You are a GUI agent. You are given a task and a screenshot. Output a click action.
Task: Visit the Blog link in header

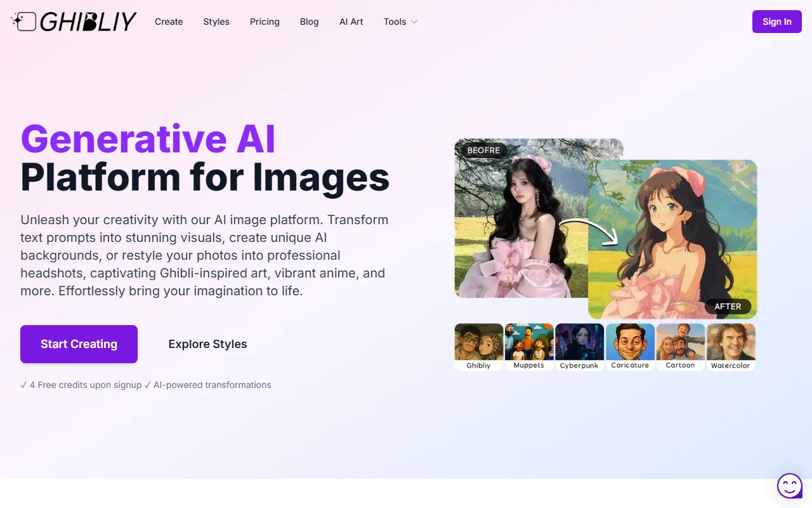[x=309, y=22]
